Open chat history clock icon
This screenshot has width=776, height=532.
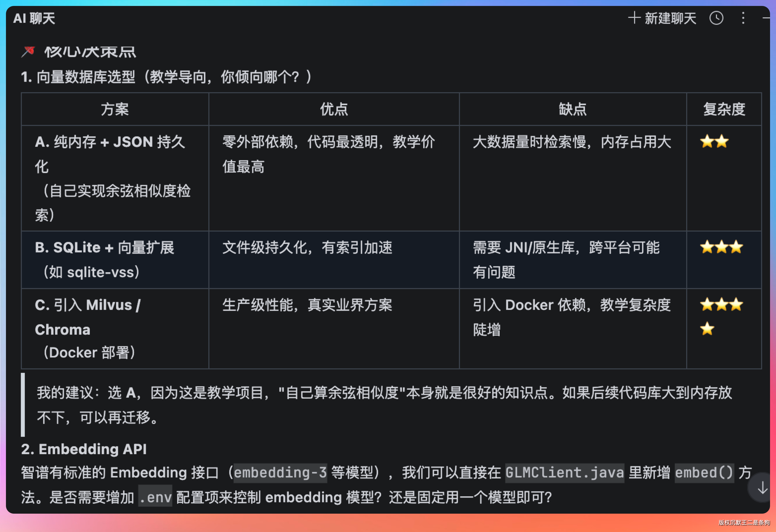[x=716, y=18]
